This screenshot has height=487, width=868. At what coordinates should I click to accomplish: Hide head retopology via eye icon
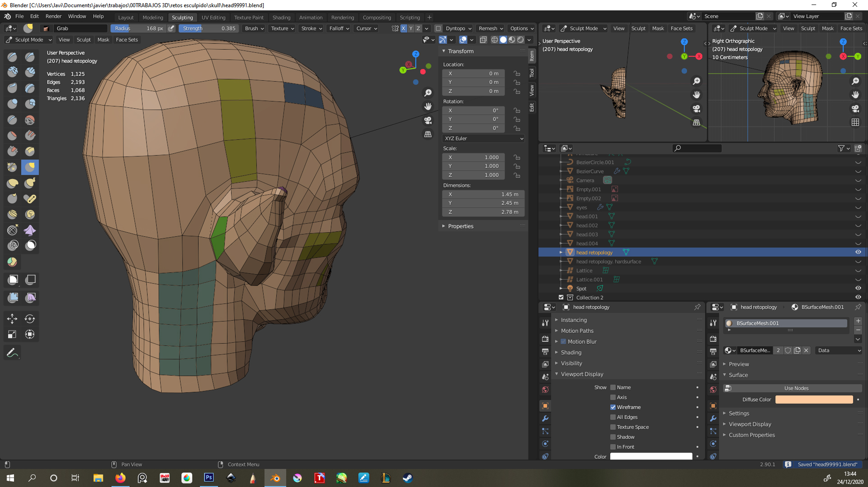coord(858,253)
